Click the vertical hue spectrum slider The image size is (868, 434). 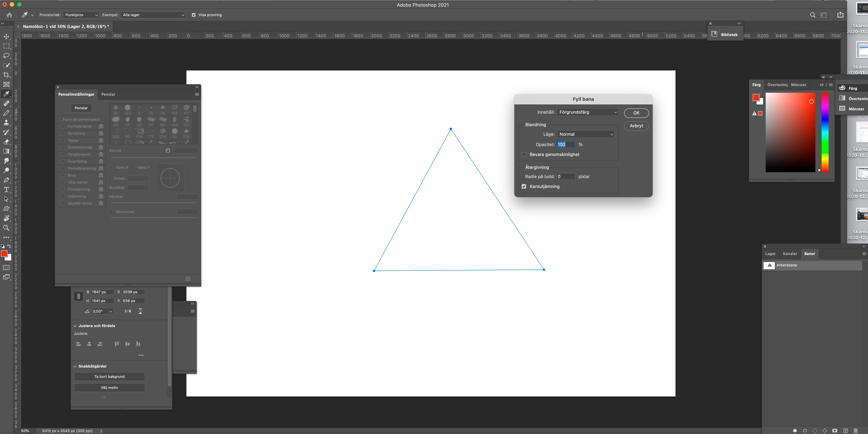pyautogui.click(x=825, y=132)
